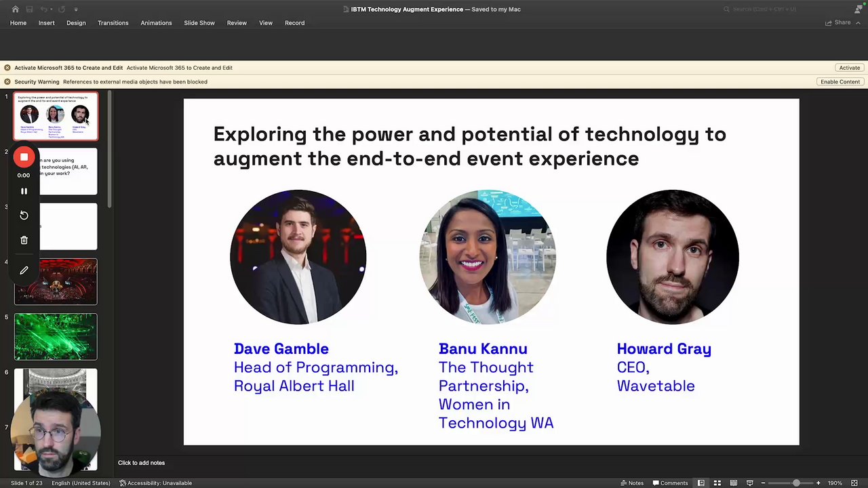Screen dimensions: 868x488
Task: Select slide 1 thumbnail
Action: pos(56,117)
